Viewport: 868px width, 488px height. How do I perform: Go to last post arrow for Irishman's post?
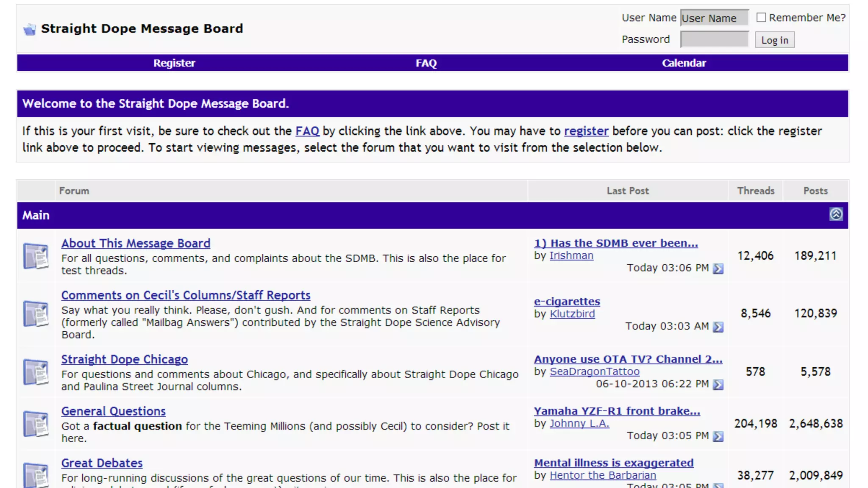718,269
